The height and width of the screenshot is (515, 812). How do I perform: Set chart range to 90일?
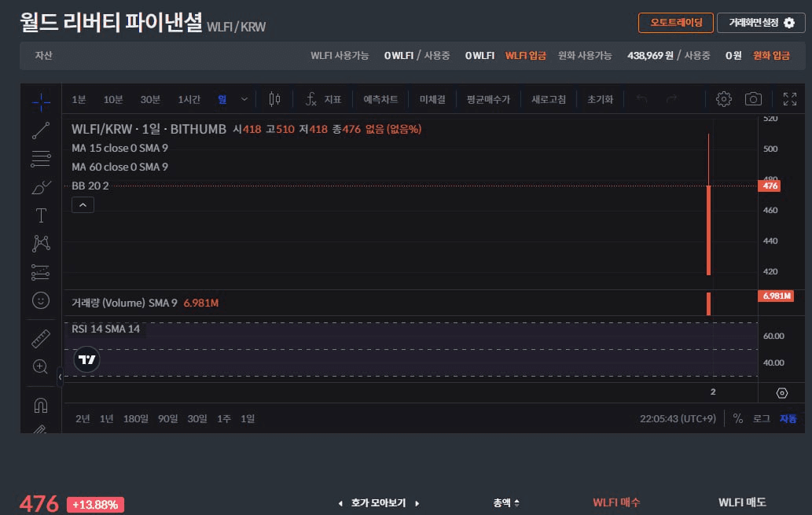click(167, 418)
